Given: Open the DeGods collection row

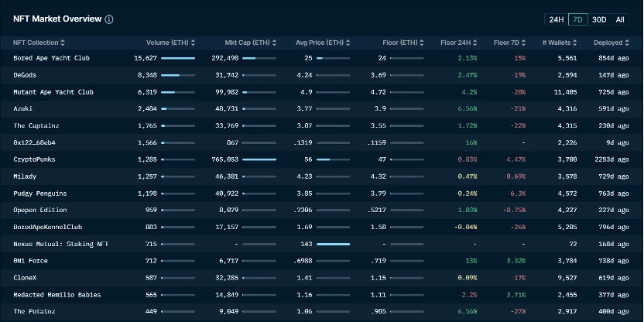Looking at the screenshot, I should point(322,75).
